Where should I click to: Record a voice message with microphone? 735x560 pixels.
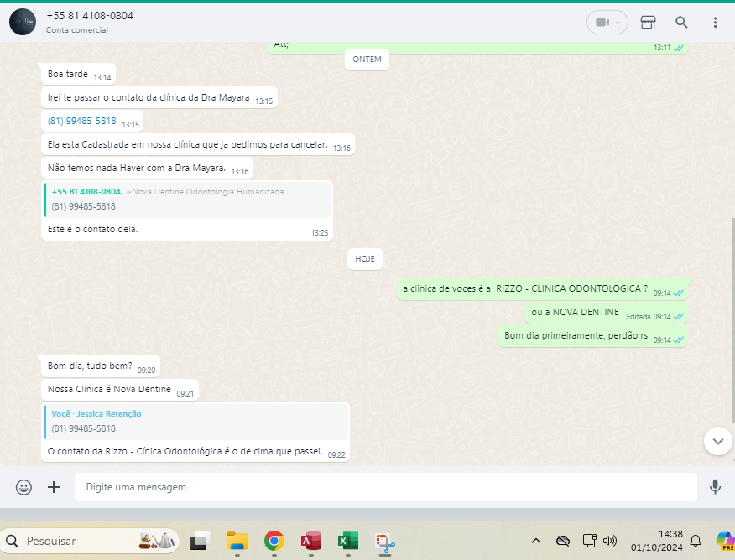tap(715, 487)
